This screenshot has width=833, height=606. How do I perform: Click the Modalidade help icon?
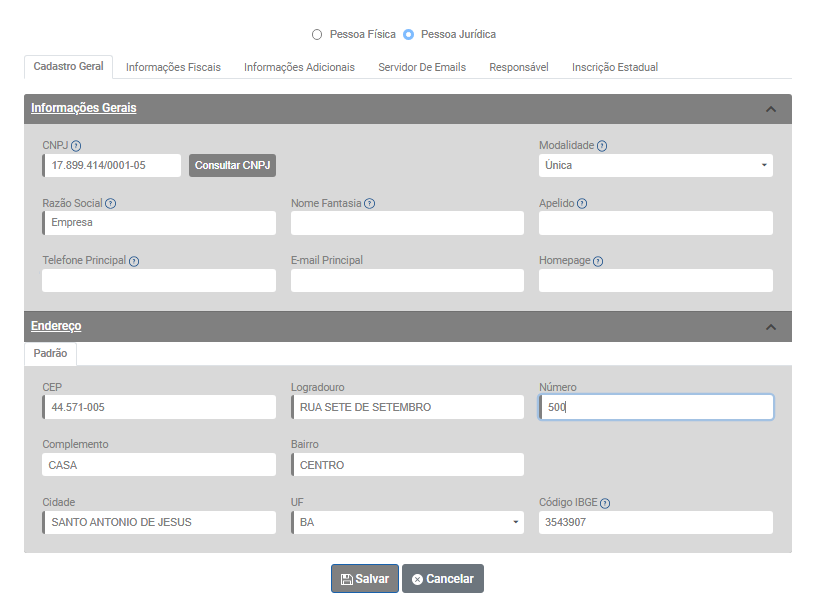click(x=602, y=146)
